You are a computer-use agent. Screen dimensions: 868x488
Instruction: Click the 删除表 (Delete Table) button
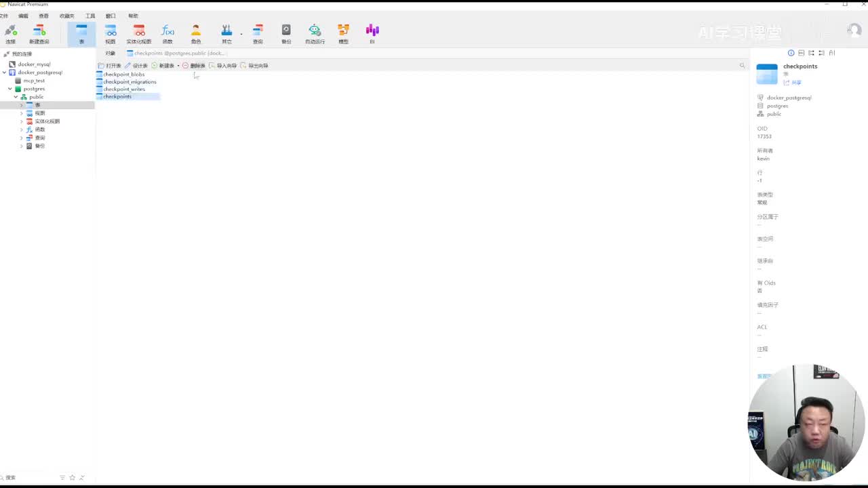click(194, 66)
